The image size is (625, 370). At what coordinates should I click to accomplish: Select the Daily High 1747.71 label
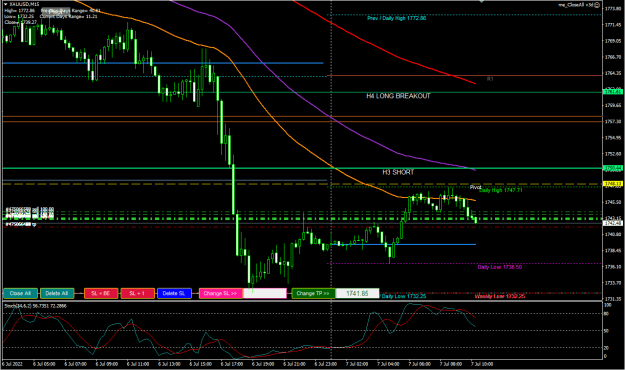[x=500, y=191]
